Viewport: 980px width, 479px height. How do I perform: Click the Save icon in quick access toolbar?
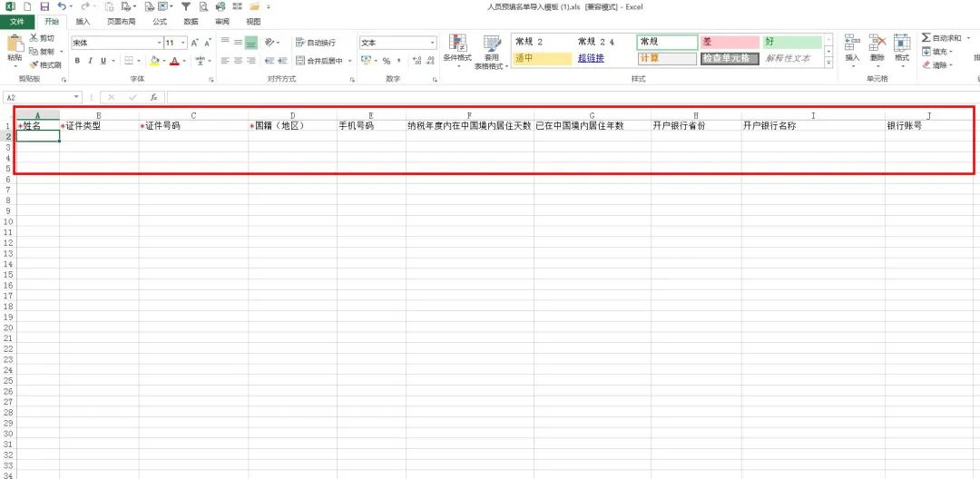tap(44, 7)
